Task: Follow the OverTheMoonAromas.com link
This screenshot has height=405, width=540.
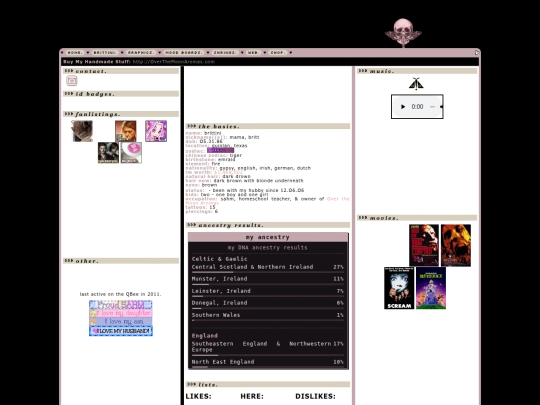Action: coord(174,62)
